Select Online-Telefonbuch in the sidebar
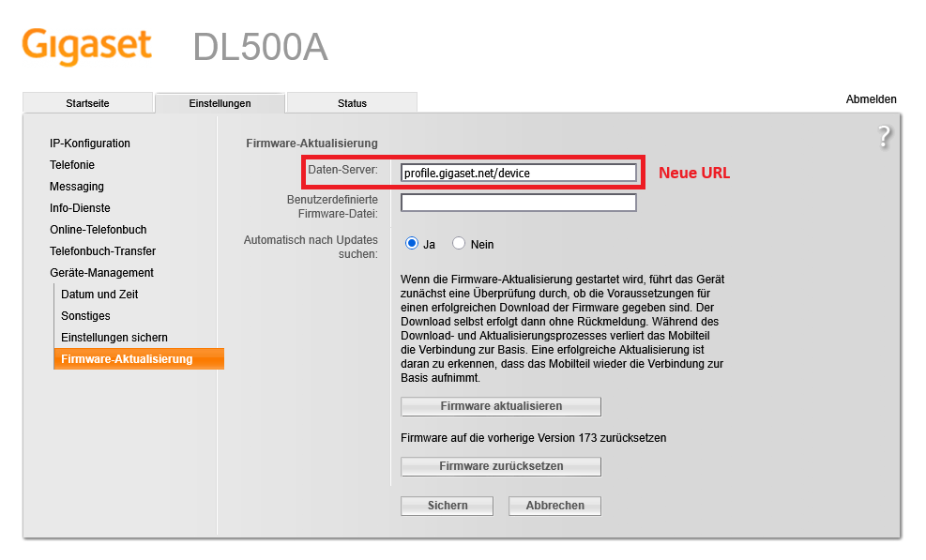Screen dimensions: 926x560 tap(98, 229)
